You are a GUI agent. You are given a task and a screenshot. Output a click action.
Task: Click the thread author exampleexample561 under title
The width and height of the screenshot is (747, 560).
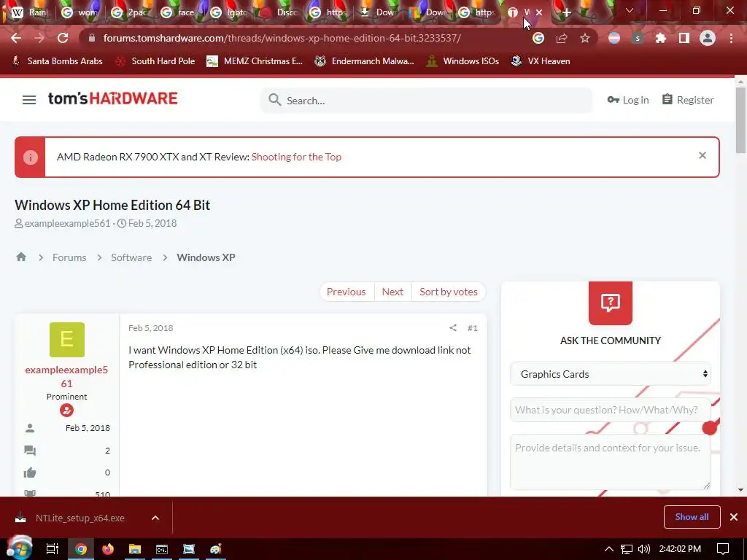[x=67, y=223]
